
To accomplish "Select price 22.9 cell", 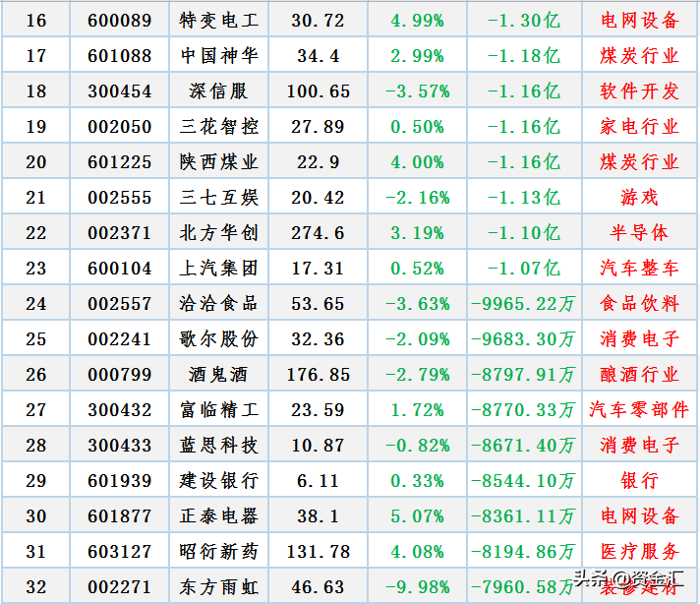I will pyautogui.click(x=318, y=162).
